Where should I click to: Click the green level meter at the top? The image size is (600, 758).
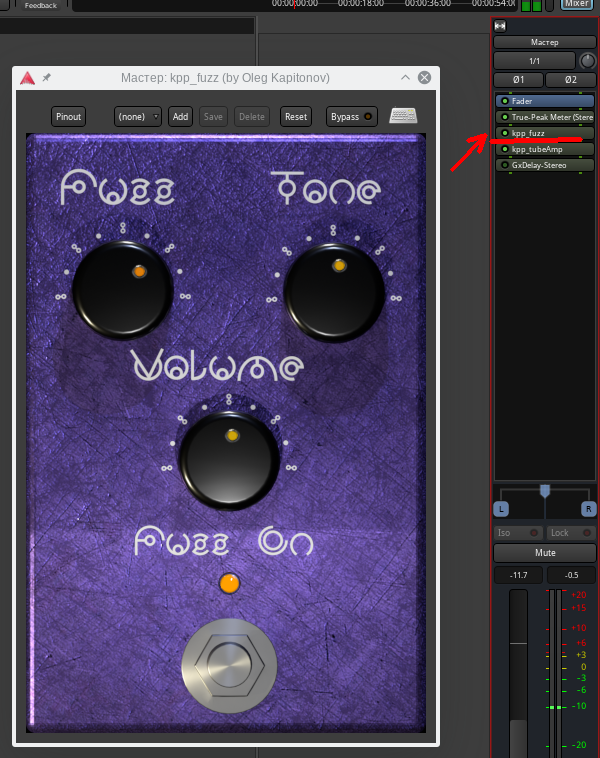click(531, 6)
